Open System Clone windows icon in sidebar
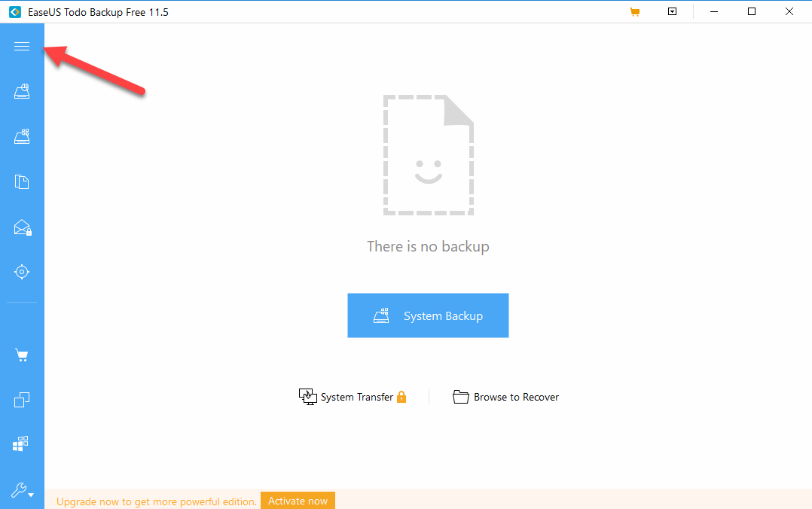Viewport: 812px width, 509px height. tap(21, 443)
